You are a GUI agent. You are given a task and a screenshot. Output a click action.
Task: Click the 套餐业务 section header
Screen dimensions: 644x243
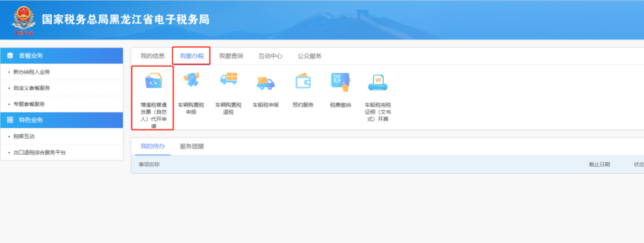61,56
